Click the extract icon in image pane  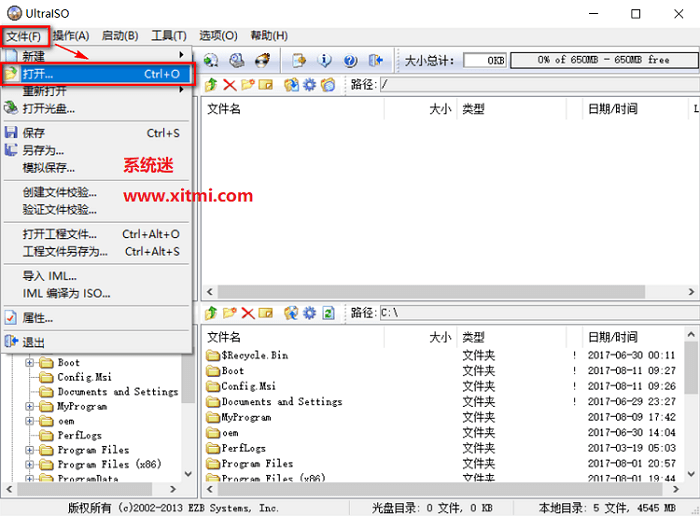tap(291, 84)
